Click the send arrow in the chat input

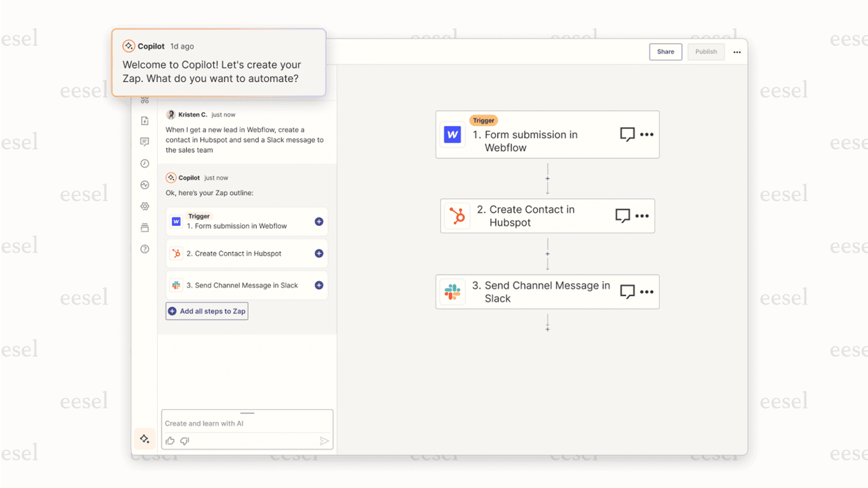tap(324, 440)
